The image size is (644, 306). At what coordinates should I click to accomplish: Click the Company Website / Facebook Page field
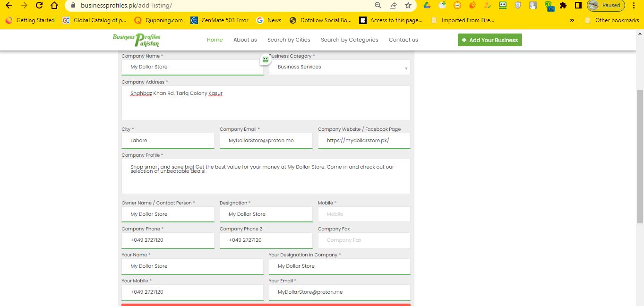364,141
